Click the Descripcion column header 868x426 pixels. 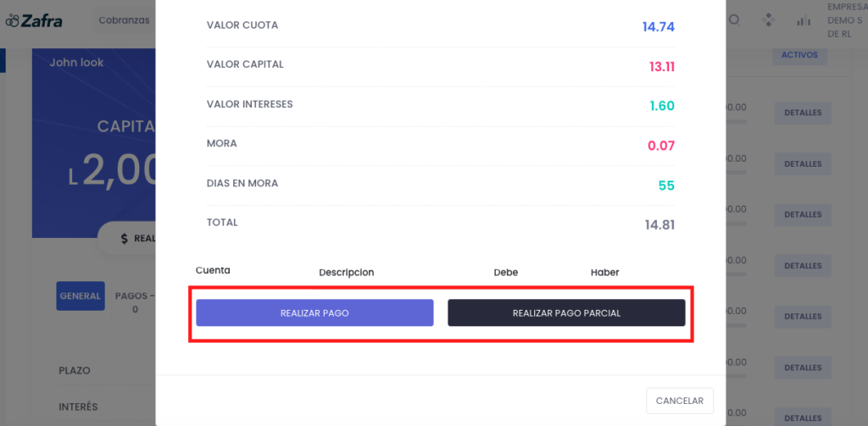click(347, 272)
